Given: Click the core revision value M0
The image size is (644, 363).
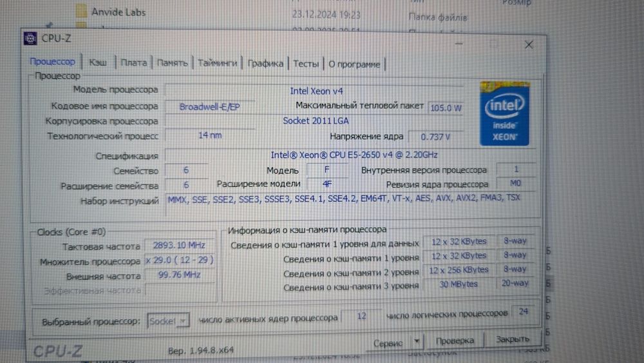Looking at the screenshot, I should [x=515, y=183].
